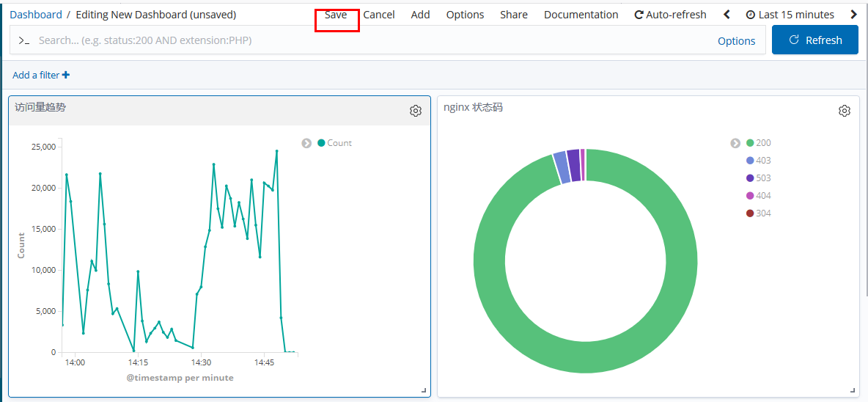Click the @timestamp per minute axis title
Viewport: 868px width, 402px height.
(180, 378)
